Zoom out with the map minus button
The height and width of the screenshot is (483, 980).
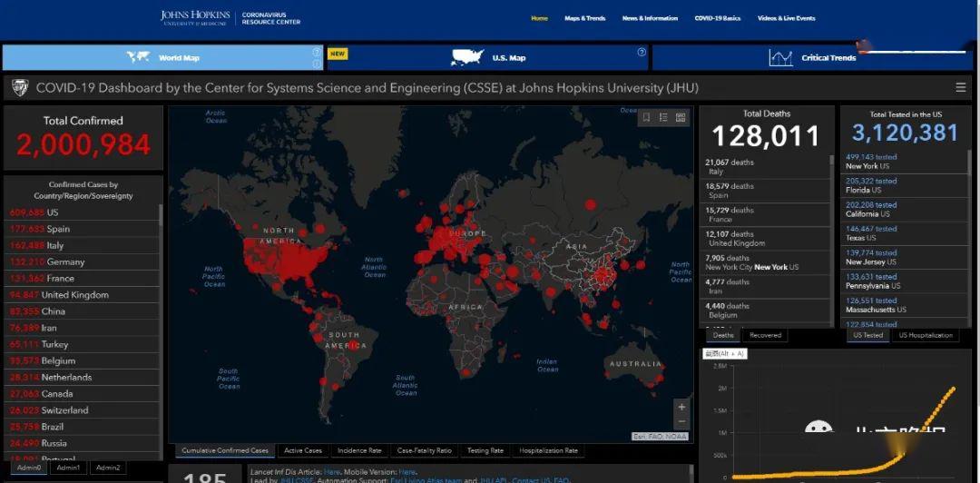(x=681, y=421)
